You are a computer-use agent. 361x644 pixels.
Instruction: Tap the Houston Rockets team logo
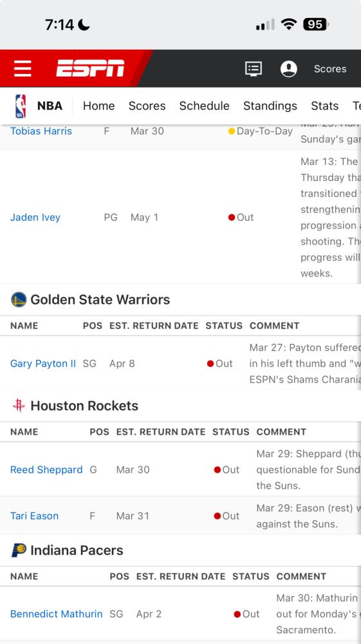click(19, 406)
